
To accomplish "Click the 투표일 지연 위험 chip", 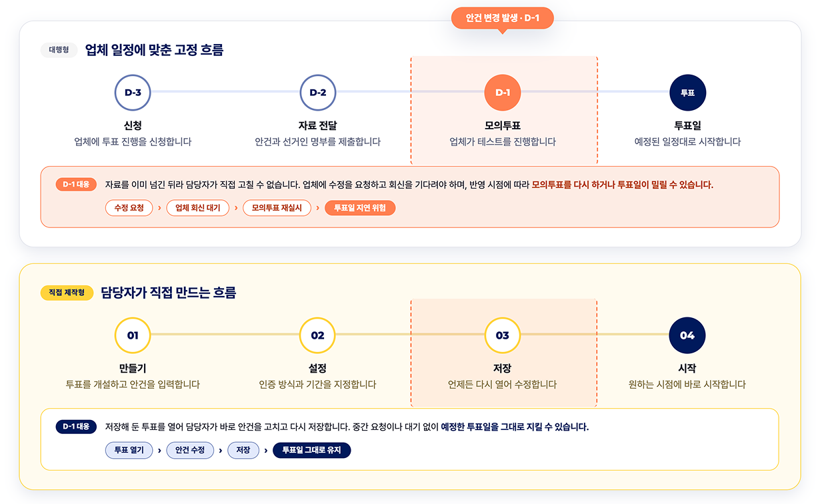I will pyautogui.click(x=360, y=208).
